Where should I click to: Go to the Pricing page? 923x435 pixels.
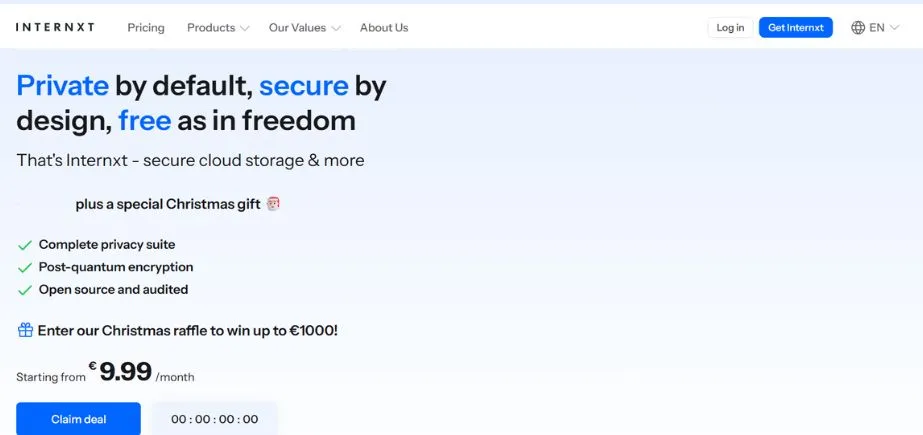[146, 28]
